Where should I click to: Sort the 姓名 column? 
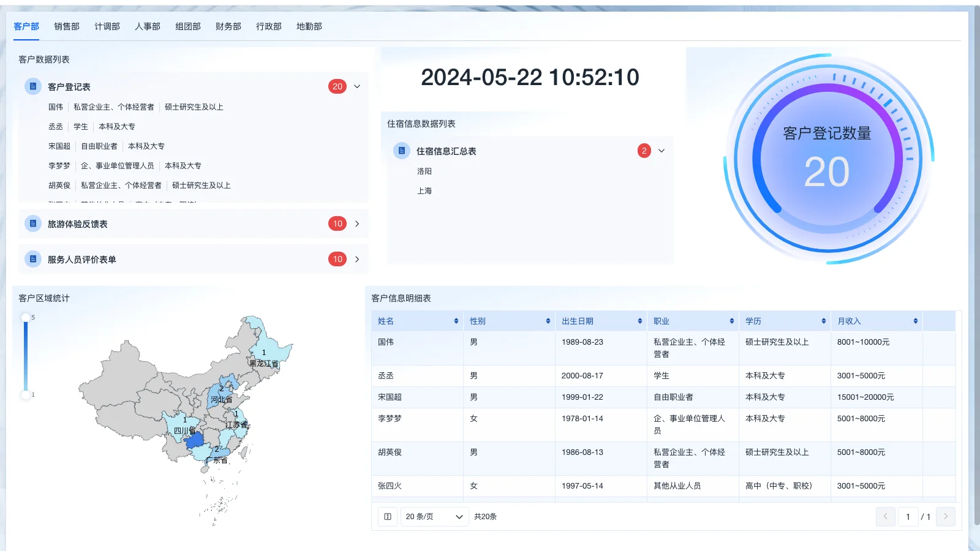pyautogui.click(x=456, y=320)
